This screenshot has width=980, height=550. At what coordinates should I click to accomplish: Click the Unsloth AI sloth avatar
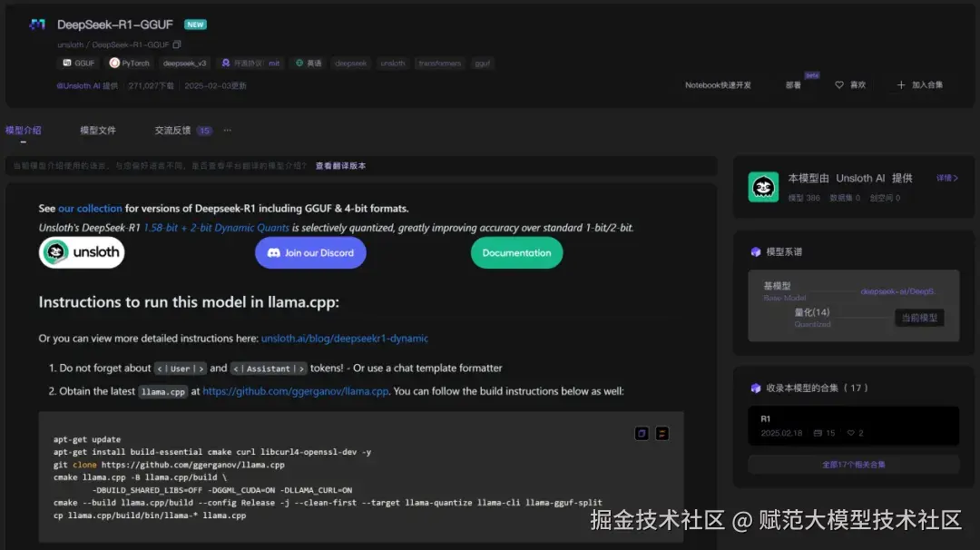763,187
